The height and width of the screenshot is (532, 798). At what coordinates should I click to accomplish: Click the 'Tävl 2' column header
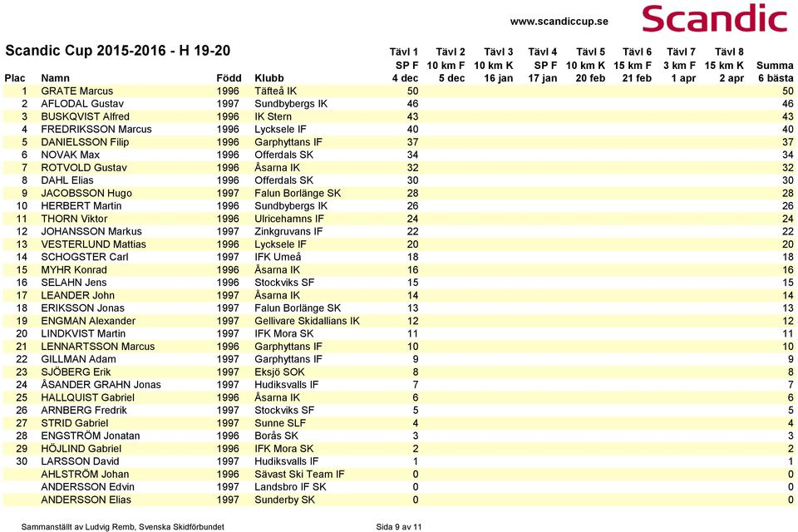click(451, 52)
